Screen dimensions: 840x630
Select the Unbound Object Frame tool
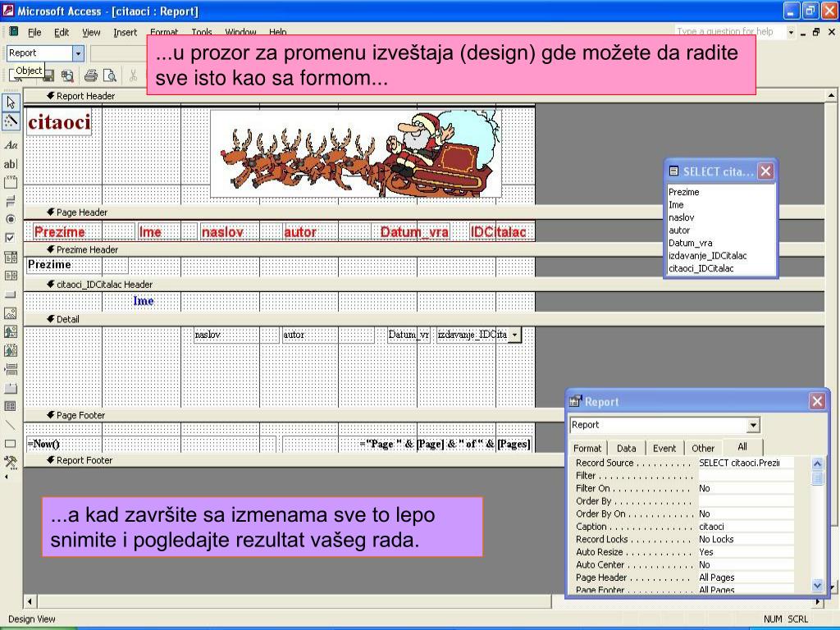point(11,331)
